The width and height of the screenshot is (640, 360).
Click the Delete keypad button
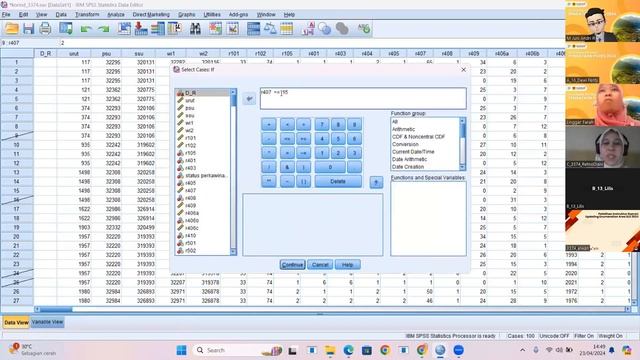pos(338,181)
